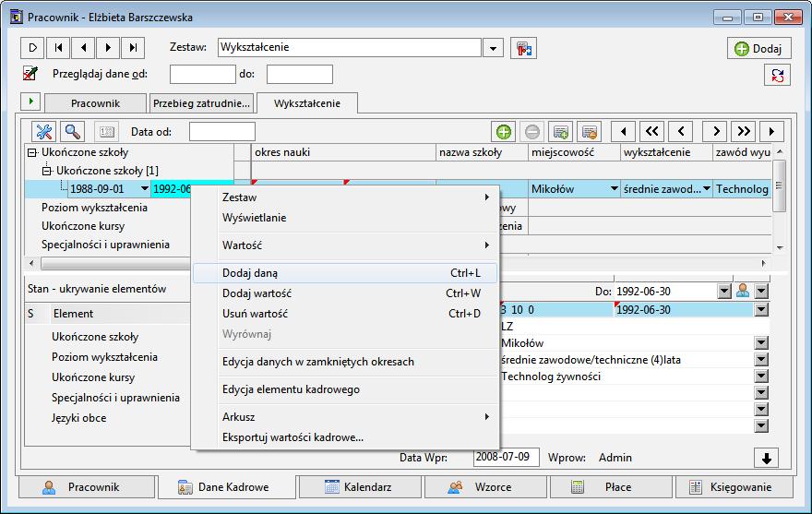Open the Kalendarz section
The width and height of the screenshot is (812, 514).
coord(360,487)
